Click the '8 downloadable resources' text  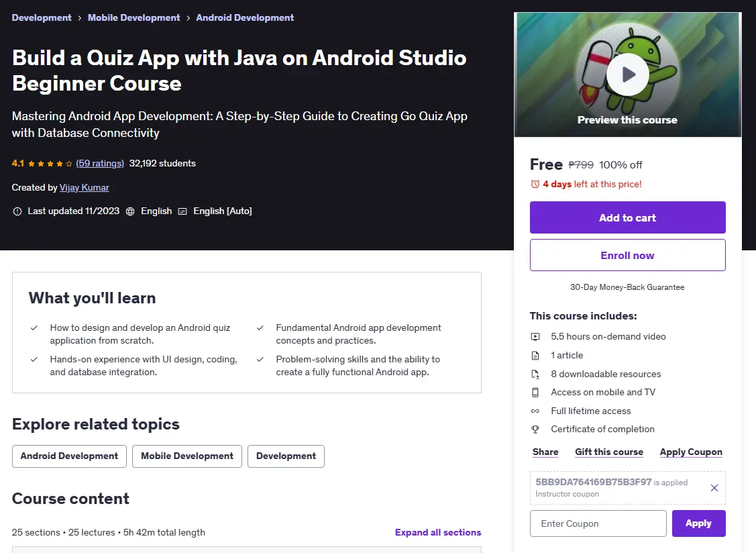click(x=606, y=374)
